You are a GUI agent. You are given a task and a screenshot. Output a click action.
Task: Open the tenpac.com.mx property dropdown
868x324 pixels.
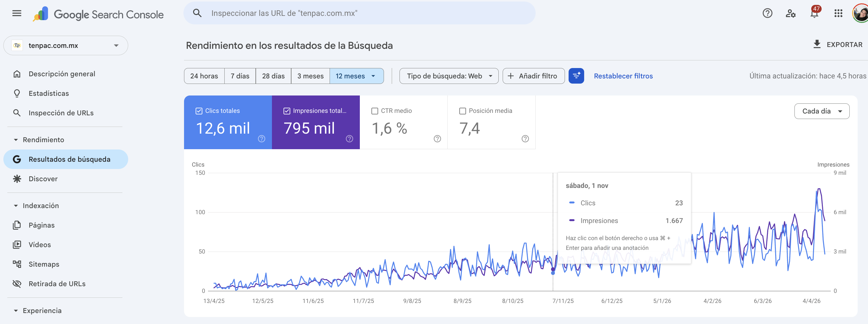pos(66,45)
